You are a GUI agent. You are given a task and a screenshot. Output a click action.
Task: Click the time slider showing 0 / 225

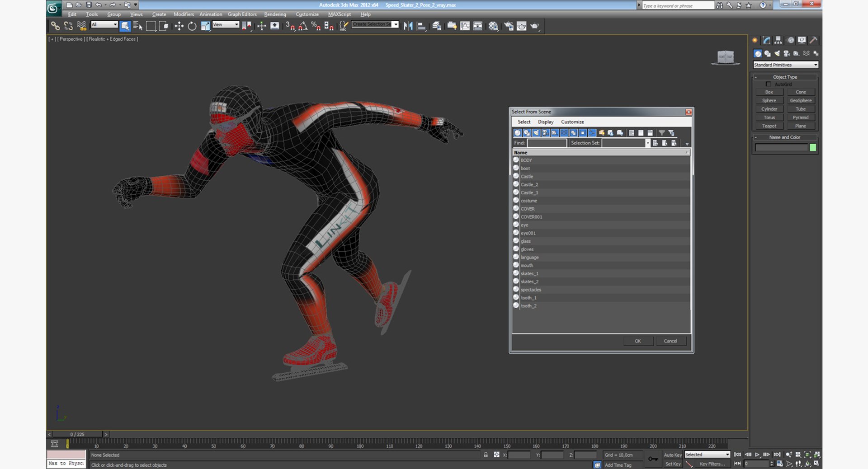coord(77,434)
